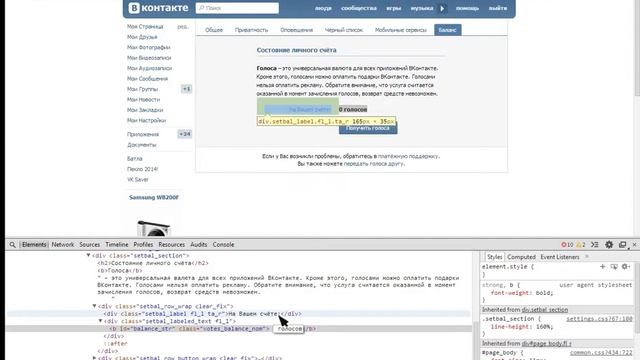Open the 'люди' header link

point(323,8)
